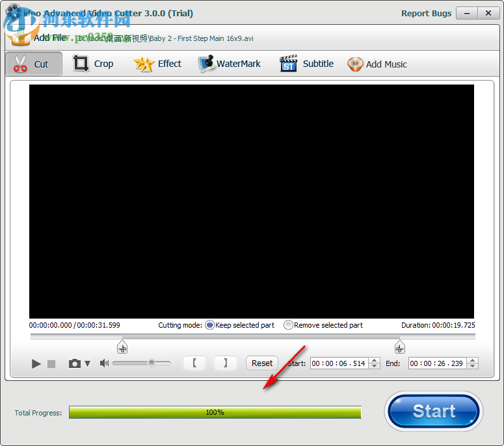The image size is (504, 446).
Task: Decrease the End time value
Action: point(473,366)
